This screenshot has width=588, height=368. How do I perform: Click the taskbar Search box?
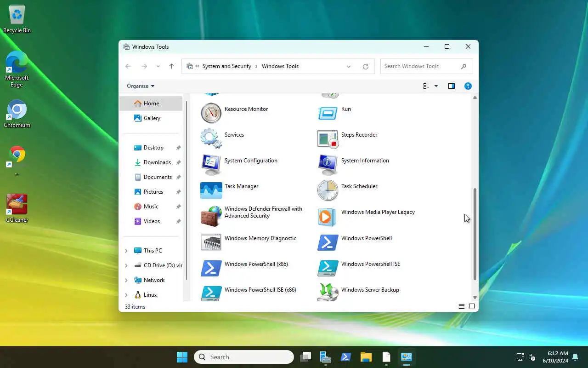tap(244, 357)
